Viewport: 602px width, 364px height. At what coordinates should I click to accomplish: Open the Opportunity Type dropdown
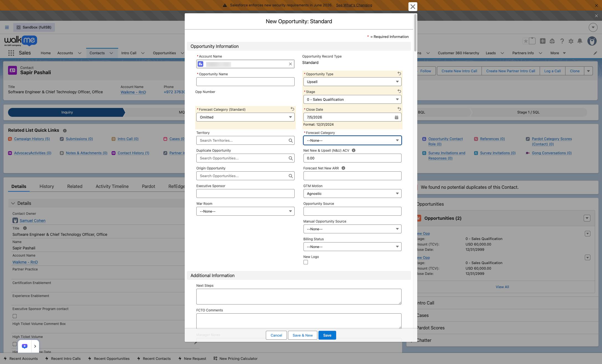coord(352,82)
